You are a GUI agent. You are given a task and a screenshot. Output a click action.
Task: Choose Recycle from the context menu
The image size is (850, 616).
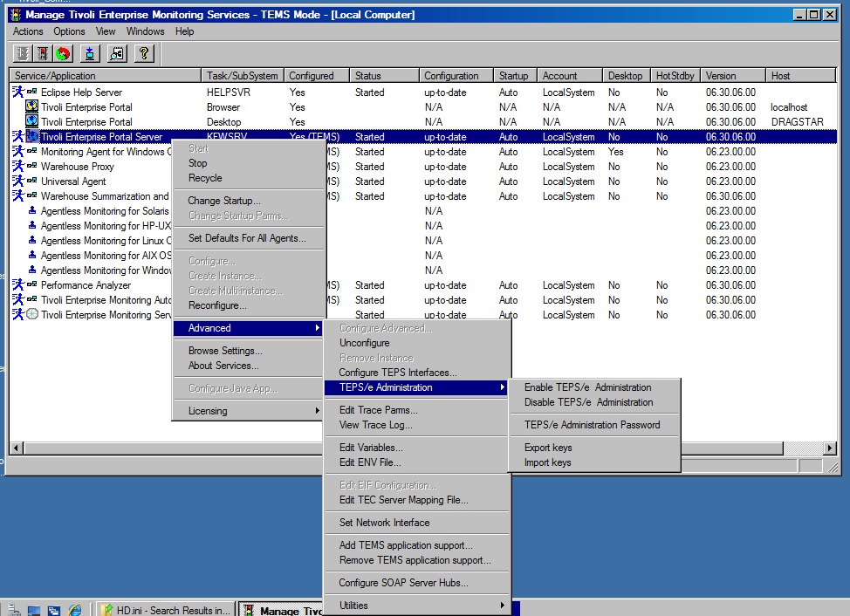248,178
